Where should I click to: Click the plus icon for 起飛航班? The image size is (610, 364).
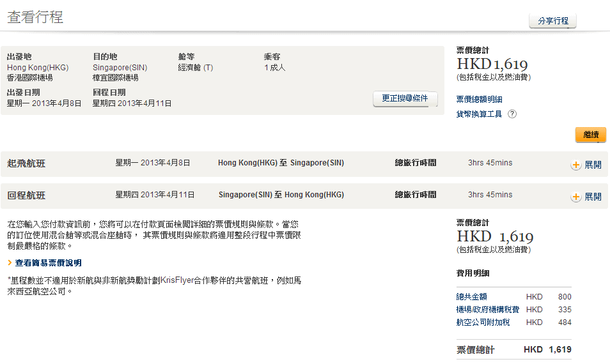[x=575, y=165]
